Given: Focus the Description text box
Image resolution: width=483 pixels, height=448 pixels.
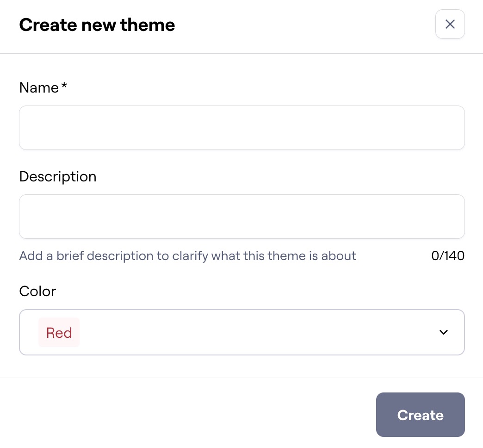Looking at the screenshot, I should point(241,216).
